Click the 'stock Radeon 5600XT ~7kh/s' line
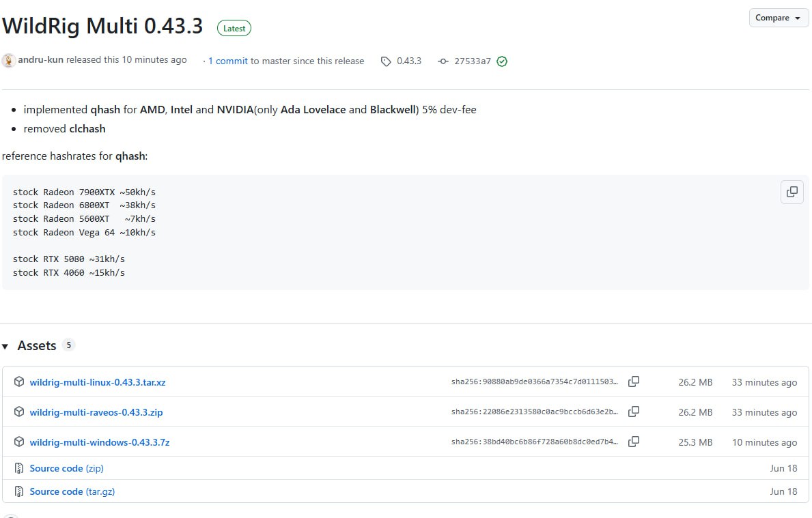Viewport: 812px width, 518px height. pos(84,219)
